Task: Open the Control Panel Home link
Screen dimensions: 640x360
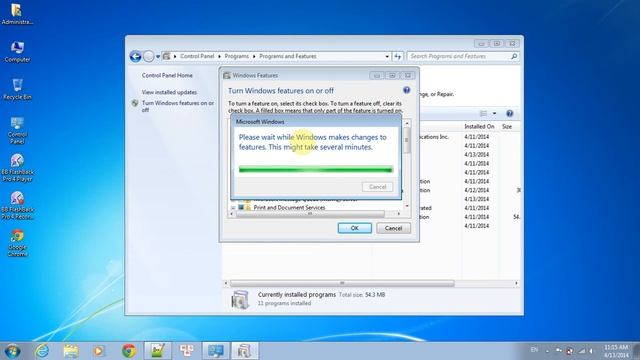Action: tap(167, 76)
